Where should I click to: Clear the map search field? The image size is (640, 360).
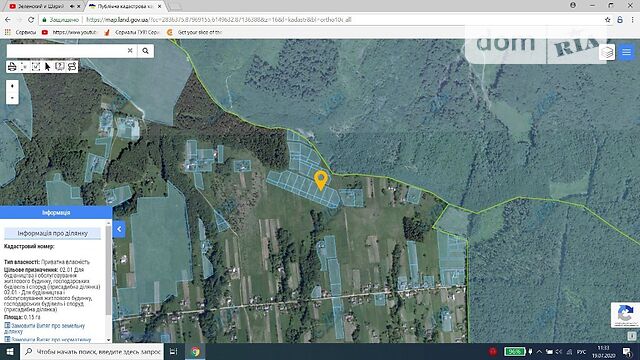pos(130,51)
